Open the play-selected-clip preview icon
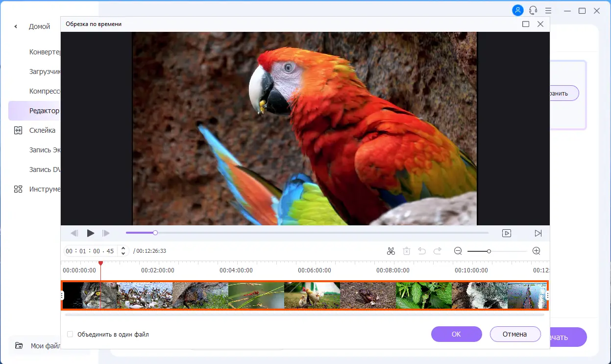 [x=507, y=233]
